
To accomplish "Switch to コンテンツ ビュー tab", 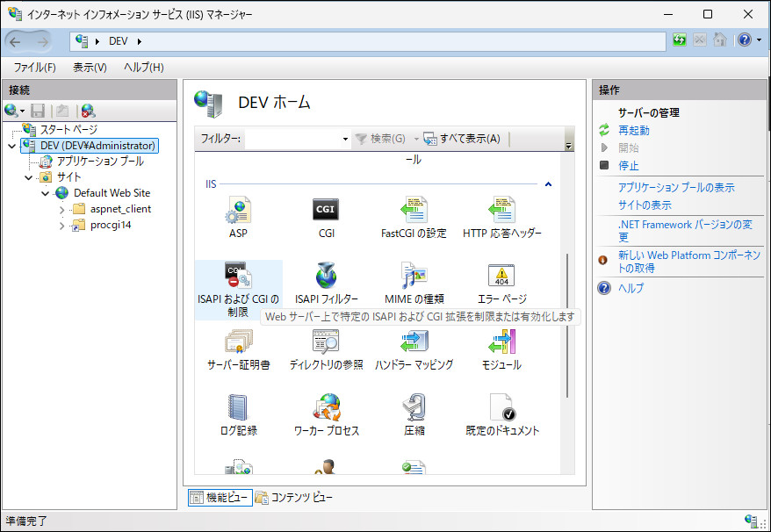I will 294,498.
